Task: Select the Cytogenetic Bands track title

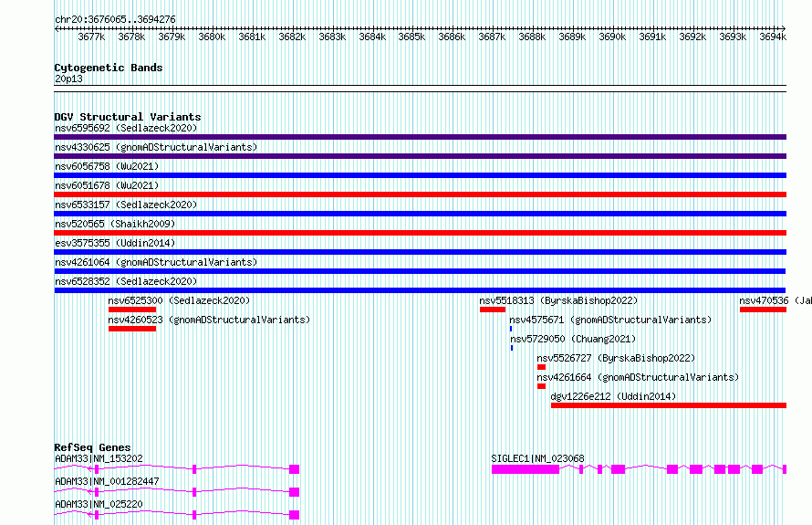Action: pos(109,68)
